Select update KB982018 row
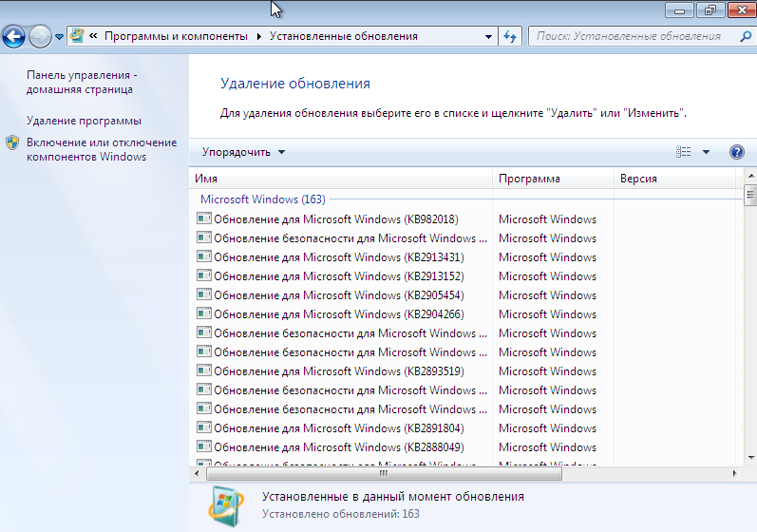The width and height of the screenshot is (757, 532). 466,219
